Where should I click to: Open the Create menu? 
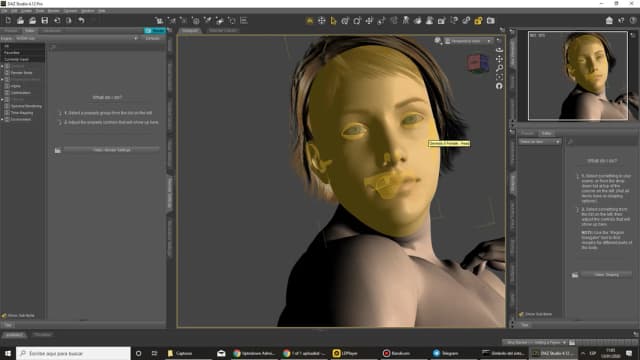pyautogui.click(x=27, y=11)
